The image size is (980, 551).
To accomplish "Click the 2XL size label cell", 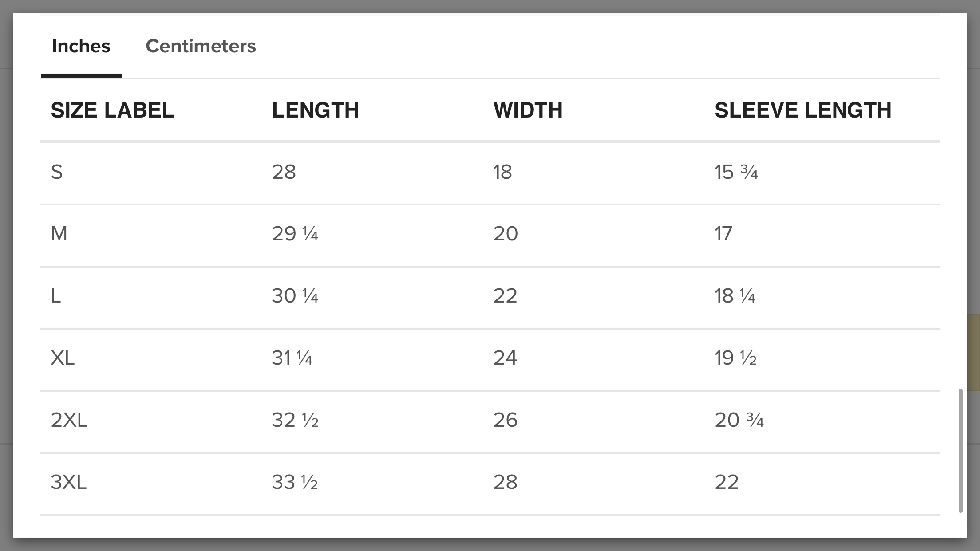I will click(69, 420).
